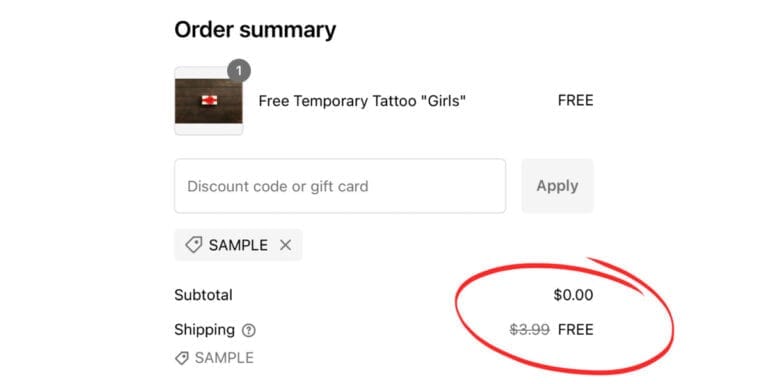Click the small tag icon under Shipping
Viewport: 768px width, 384px height.
pos(182,358)
